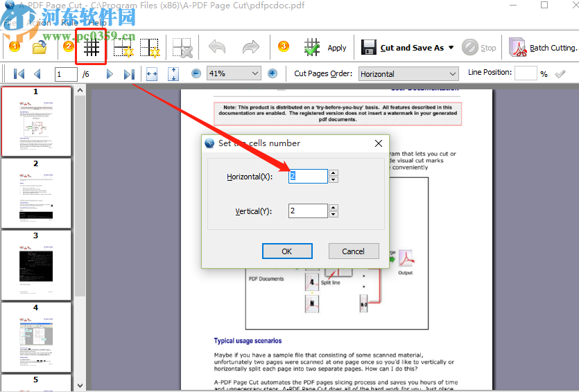Select the grid cut marks tool
This screenshot has width=579, height=392.
pyautogui.click(x=92, y=47)
